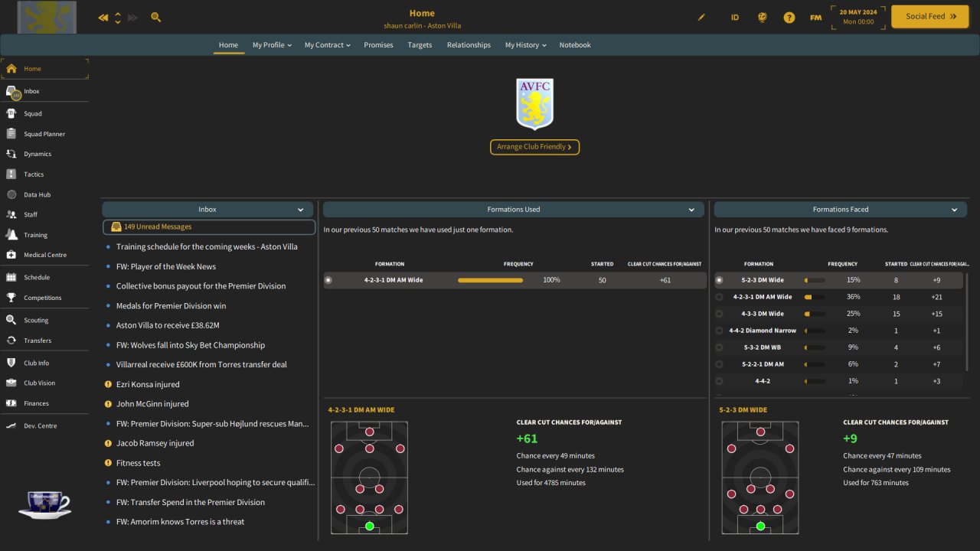Open the sidebar Inbox item with unread badge

44,91
